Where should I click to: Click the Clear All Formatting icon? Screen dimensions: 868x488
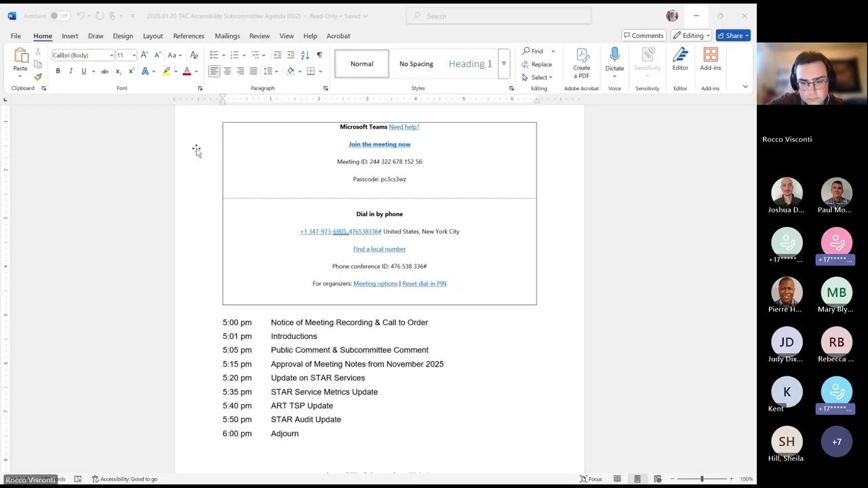pyautogui.click(x=194, y=55)
